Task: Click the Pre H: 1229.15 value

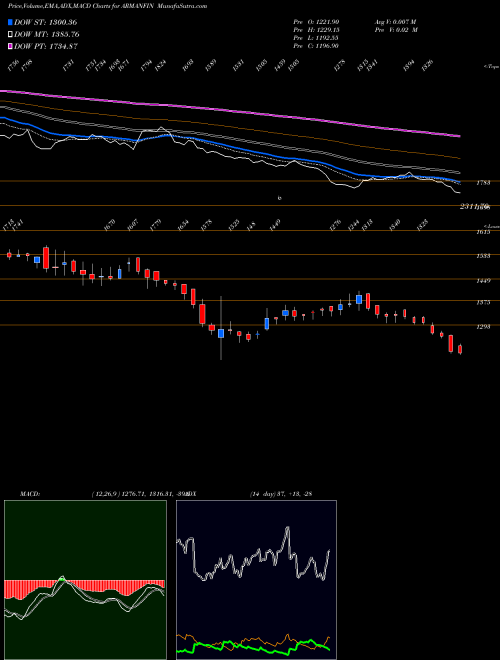Action: click(x=316, y=30)
